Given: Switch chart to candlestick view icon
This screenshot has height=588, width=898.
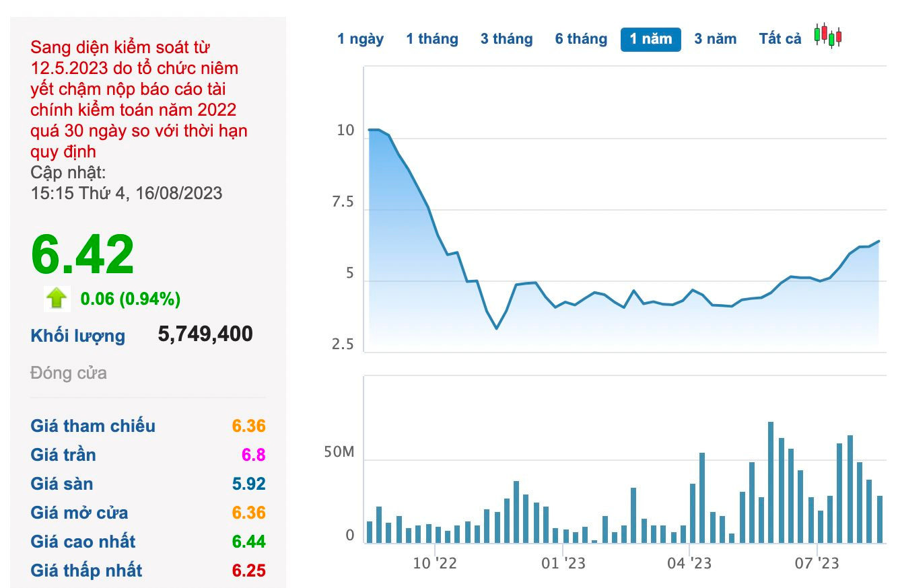Looking at the screenshot, I should (828, 36).
